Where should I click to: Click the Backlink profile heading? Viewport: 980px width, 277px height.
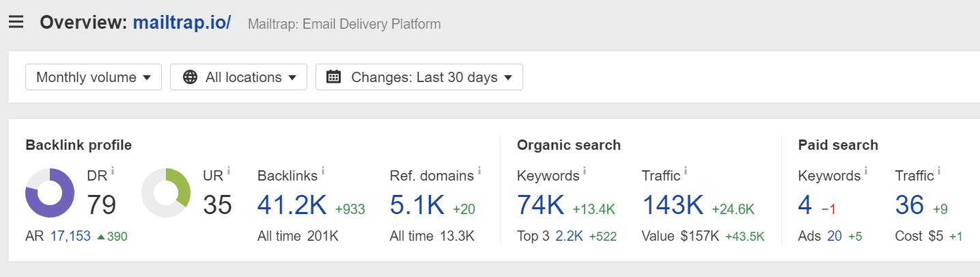point(79,145)
